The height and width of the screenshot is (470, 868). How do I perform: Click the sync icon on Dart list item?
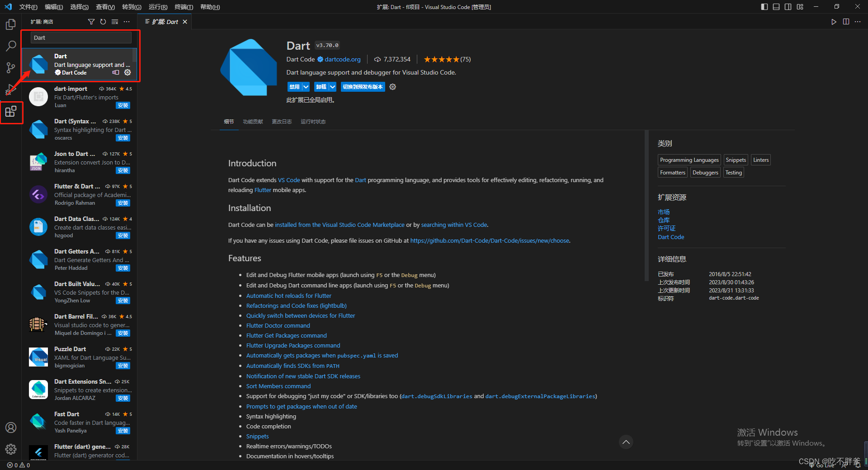[116, 72]
